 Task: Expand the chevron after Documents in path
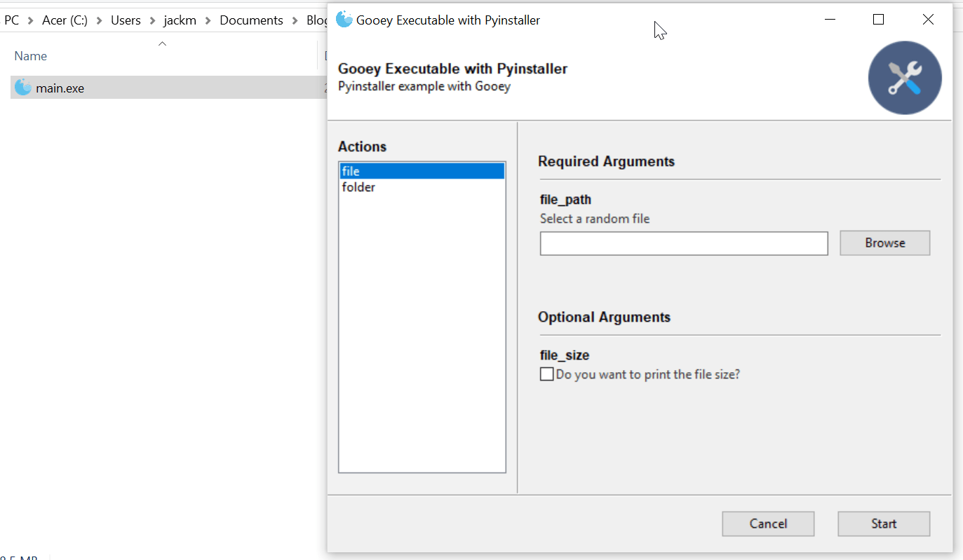295,20
